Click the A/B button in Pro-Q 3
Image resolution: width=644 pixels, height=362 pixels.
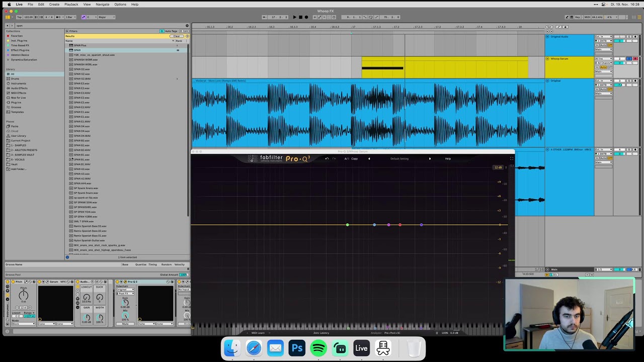pos(347,159)
